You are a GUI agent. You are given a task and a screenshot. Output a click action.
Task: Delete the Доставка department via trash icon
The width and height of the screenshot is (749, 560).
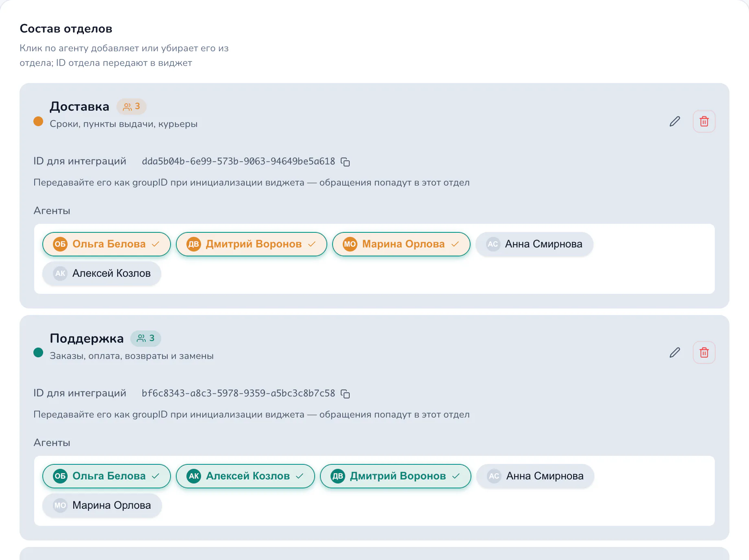(x=704, y=121)
